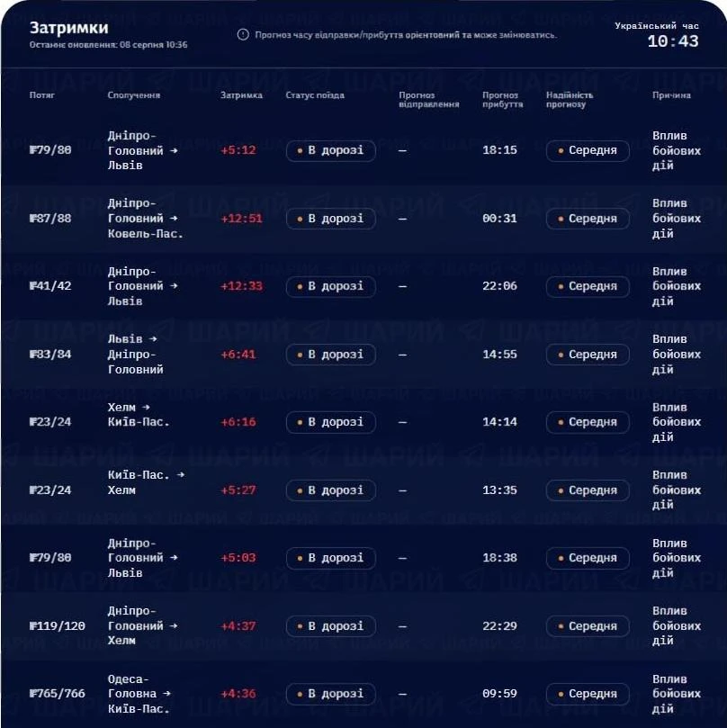This screenshot has height=728, width=727.
Task: Sort by the Затримка column header
Action: pos(241,95)
